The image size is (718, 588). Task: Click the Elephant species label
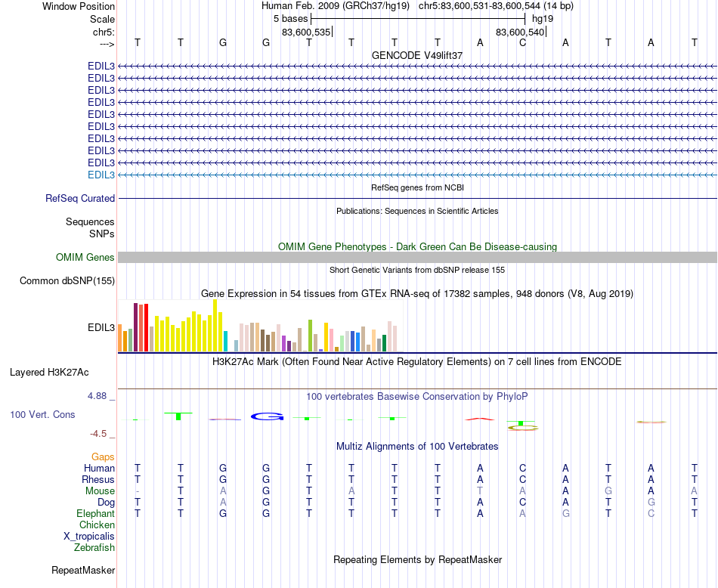click(96, 513)
